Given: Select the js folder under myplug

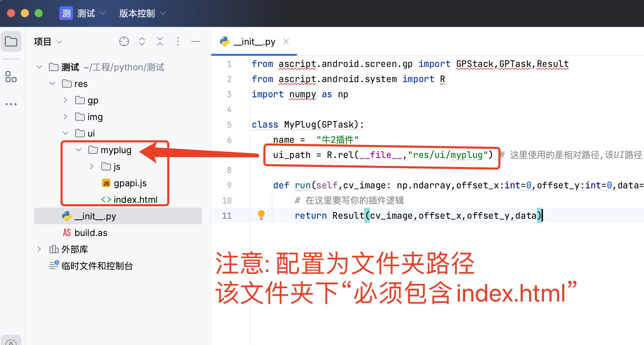Looking at the screenshot, I should point(117,167).
